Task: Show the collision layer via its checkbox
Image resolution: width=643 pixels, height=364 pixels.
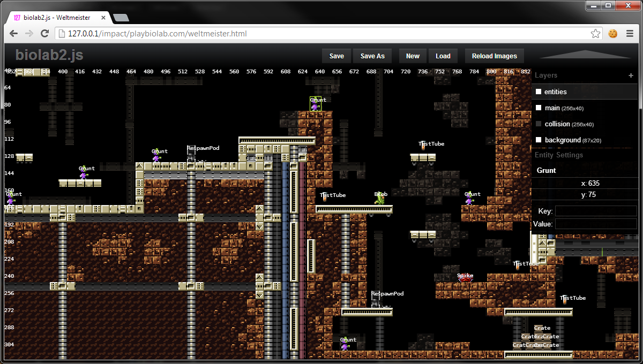Action: 539,124
